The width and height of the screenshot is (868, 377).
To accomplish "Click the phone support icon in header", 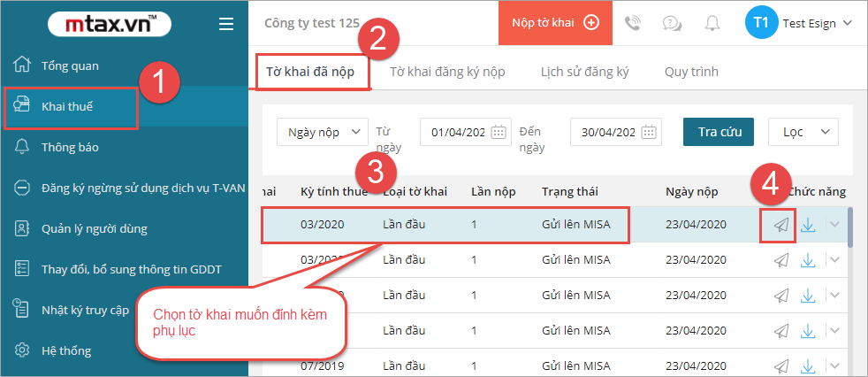I will pos(633,24).
